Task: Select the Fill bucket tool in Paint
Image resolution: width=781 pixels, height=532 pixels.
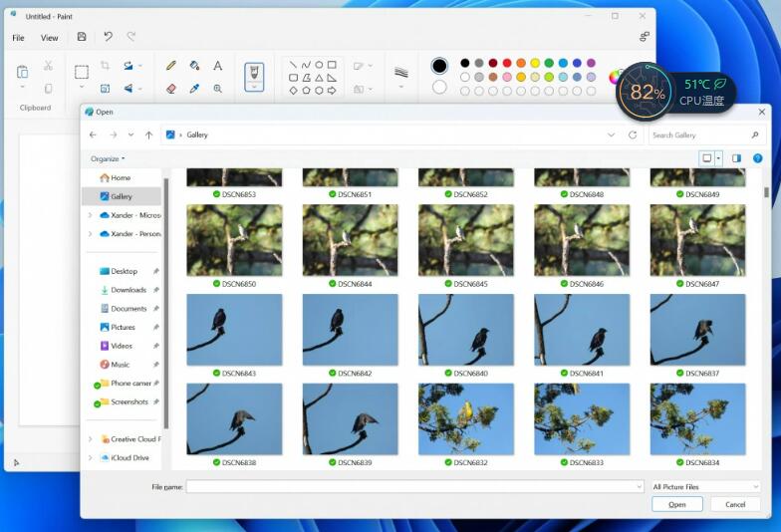Action: tap(194, 66)
